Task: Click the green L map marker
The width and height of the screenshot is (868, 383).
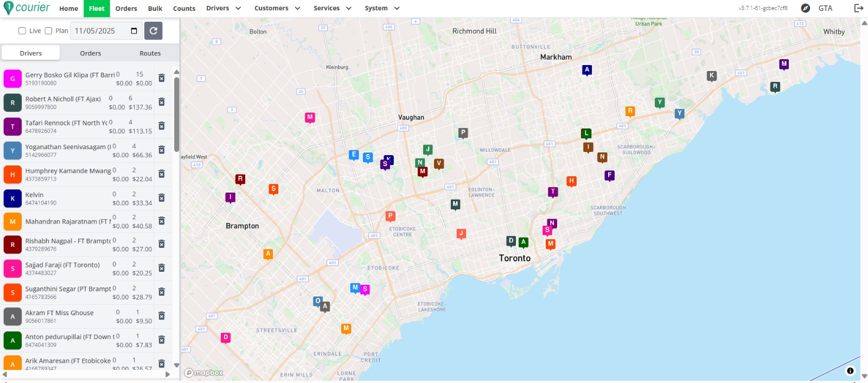Action: pyautogui.click(x=586, y=133)
